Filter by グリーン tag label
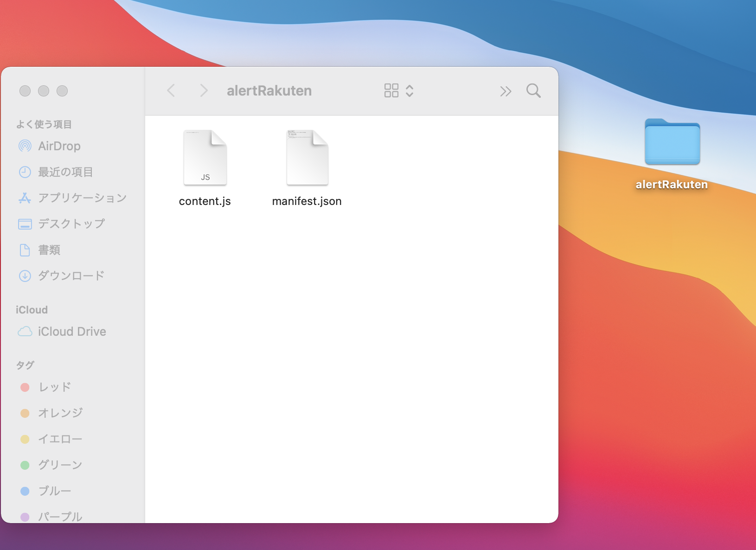Image resolution: width=756 pixels, height=550 pixels. pyautogui.click(x=60, y=465)
